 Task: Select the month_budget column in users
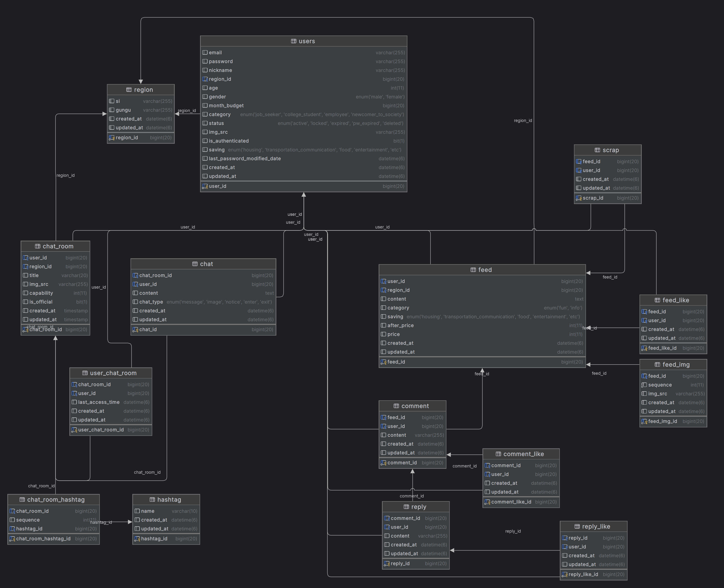(x=304, y=106)
